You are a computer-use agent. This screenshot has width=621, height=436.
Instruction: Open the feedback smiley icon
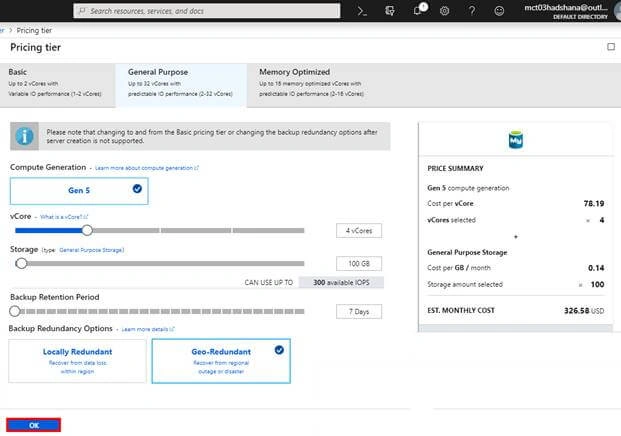[499, 11]
